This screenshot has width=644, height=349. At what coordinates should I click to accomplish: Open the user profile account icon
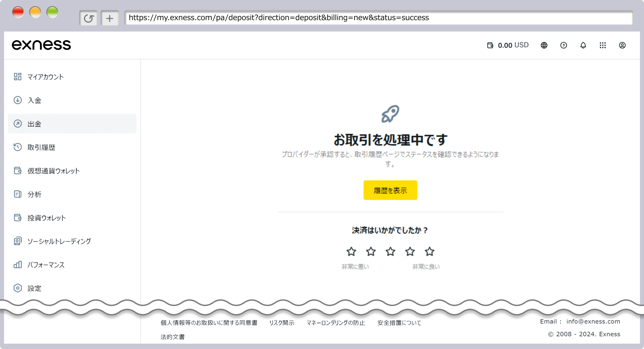pos(623,45)
